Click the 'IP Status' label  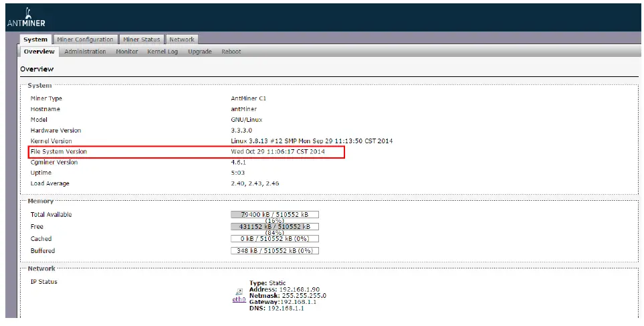tap(44, 282)
